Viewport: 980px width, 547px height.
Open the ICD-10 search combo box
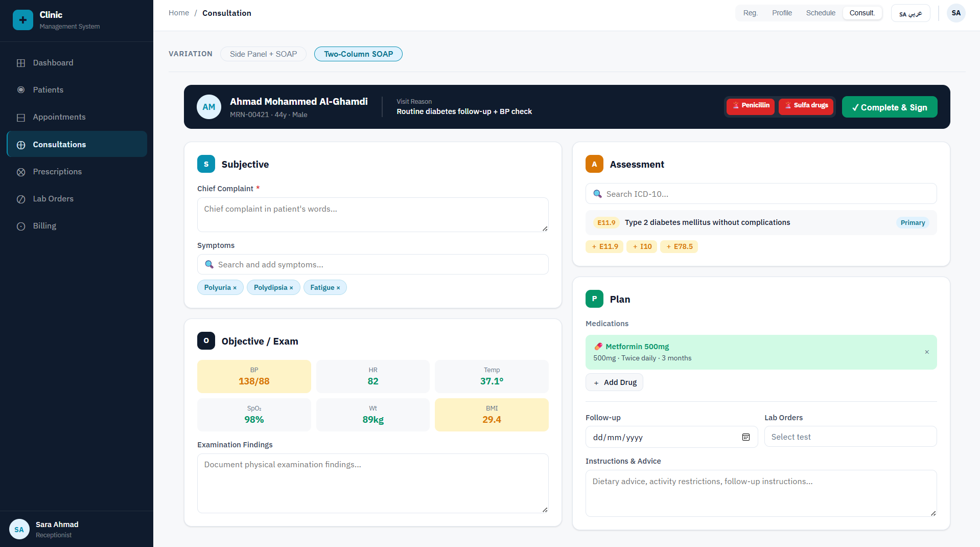click(x=760, y=194)
